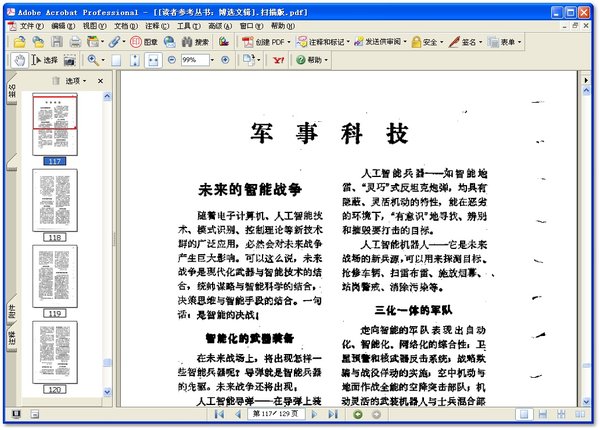Go to first page button

click(x=219, y=414)
